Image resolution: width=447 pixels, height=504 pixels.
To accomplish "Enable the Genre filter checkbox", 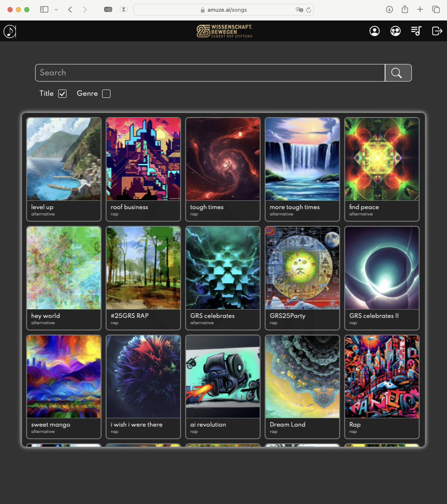I will (x=106, y=94).
